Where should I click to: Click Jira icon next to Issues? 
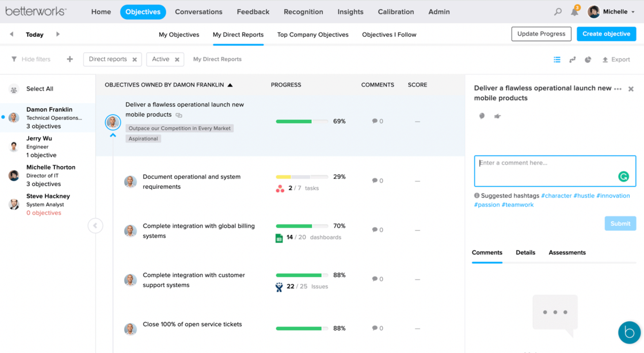[x=279, y=287]
